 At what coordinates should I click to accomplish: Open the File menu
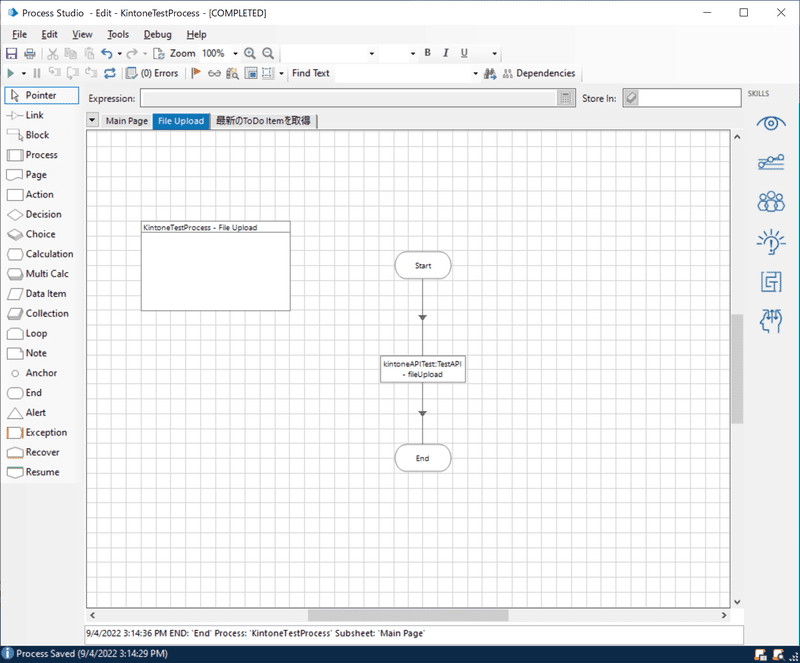click(x=19, y=34)
